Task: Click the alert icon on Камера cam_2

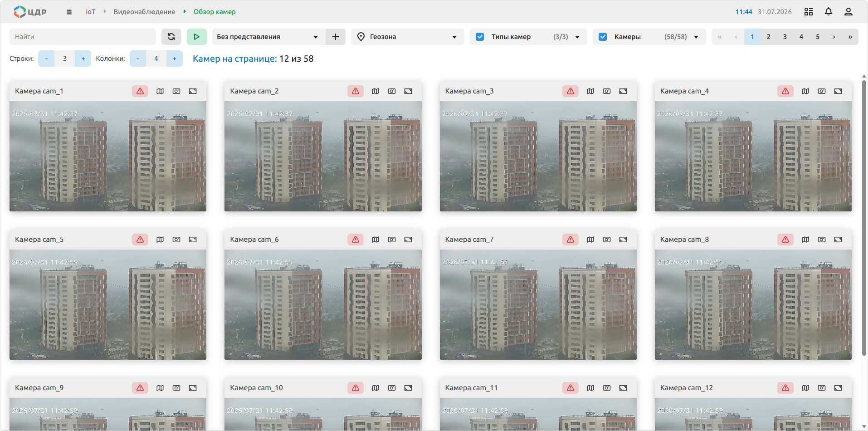Action: [x=356, y=91]
